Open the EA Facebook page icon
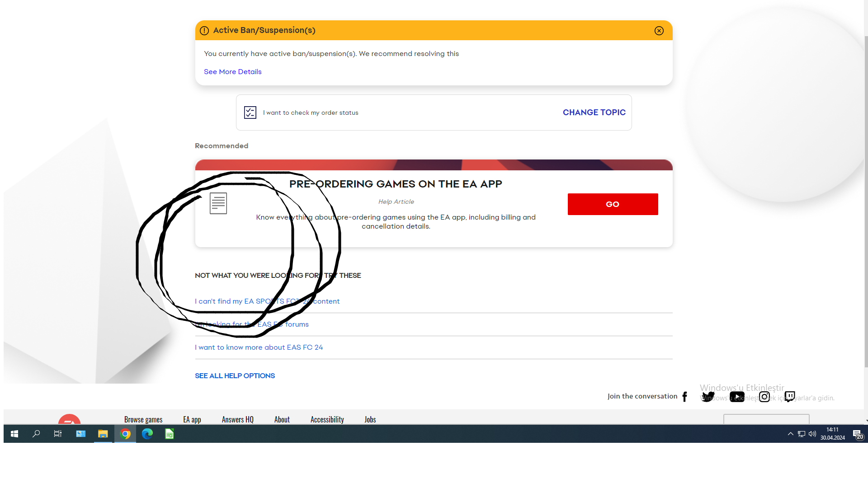The height and width of the screenshot is (488, 868). (x=684, y=397)
